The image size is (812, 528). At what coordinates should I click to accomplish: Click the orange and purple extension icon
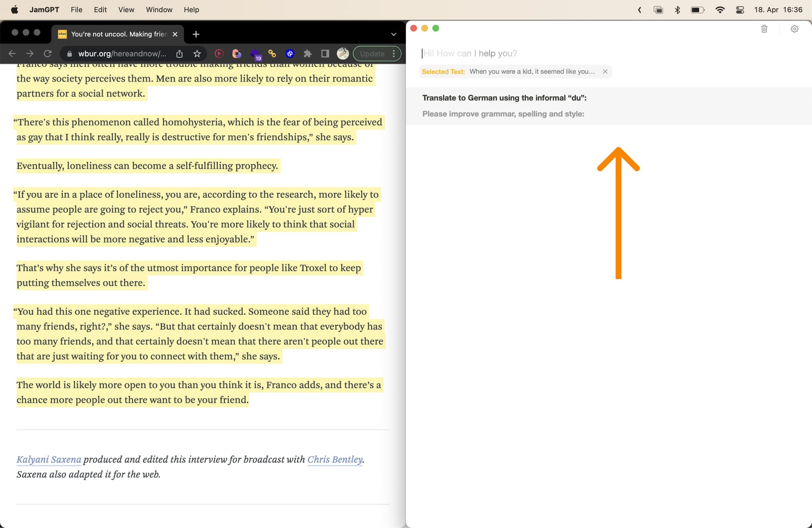click(x=237, y=54)
